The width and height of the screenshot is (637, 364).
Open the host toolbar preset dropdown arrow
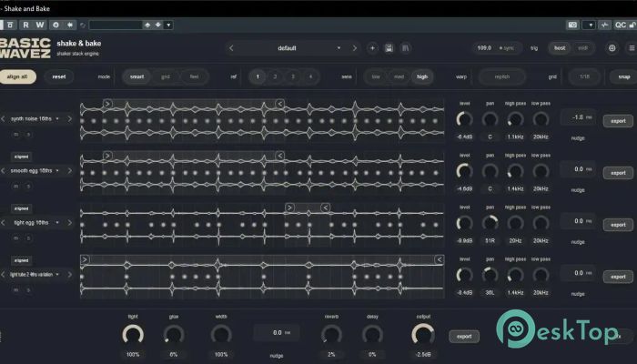pyautogui.click(x=168, y=25)
